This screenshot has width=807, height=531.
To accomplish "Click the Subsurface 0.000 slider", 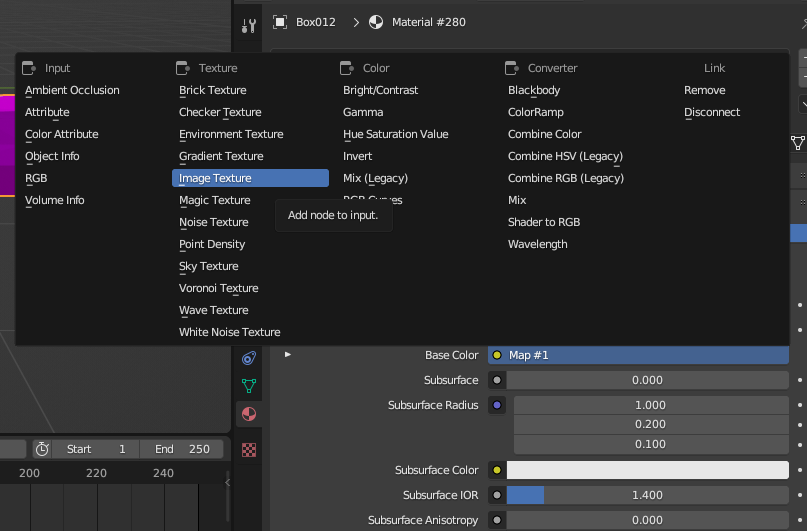I will [x=647, y=380].
